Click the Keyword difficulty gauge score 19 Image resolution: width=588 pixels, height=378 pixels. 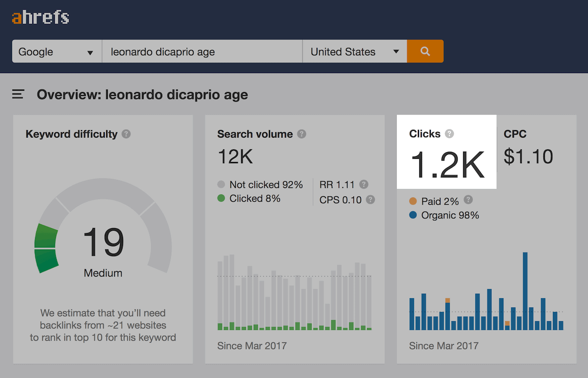[103, 242]
